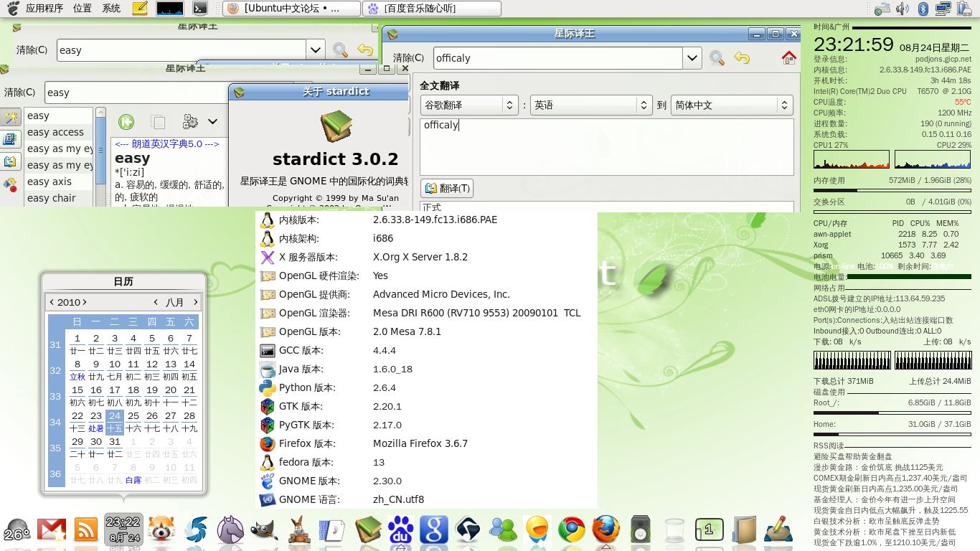Click the weather 26° dock icon
Image resolution: width=980 pixels, height=551 pixels.
coord(17,531)
